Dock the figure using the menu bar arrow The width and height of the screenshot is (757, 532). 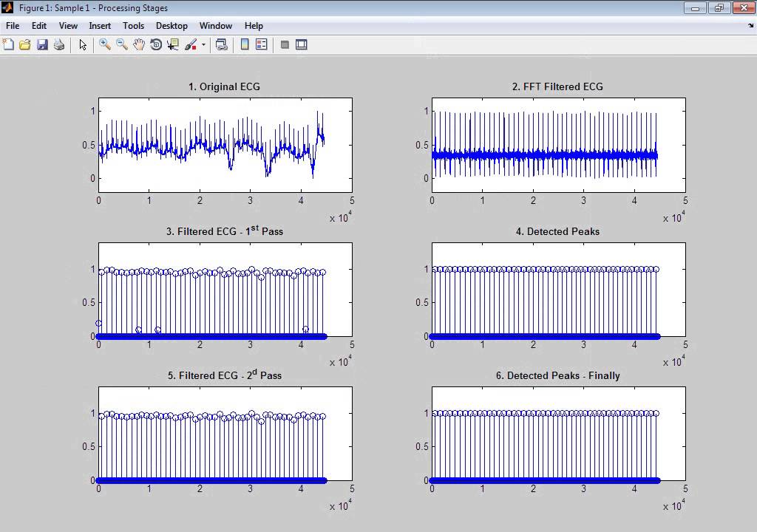(751, 26)
